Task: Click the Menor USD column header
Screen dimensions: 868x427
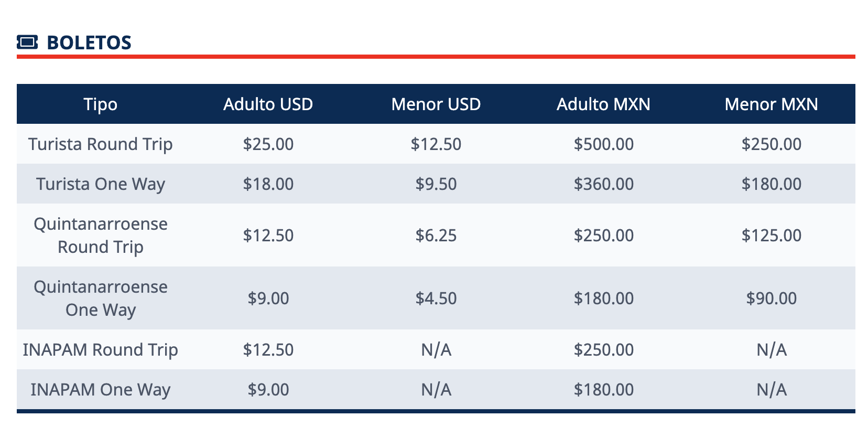Action: point(436,104)
